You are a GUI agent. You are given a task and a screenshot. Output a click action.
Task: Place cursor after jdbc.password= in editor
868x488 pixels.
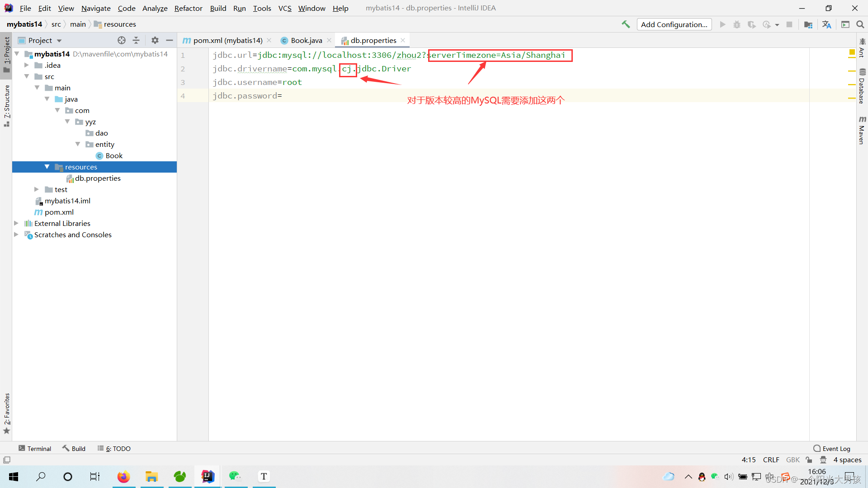tap(283, 96)
